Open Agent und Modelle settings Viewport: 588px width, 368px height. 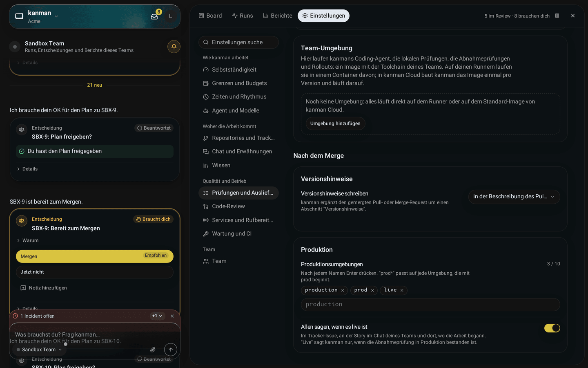(238, 110)
